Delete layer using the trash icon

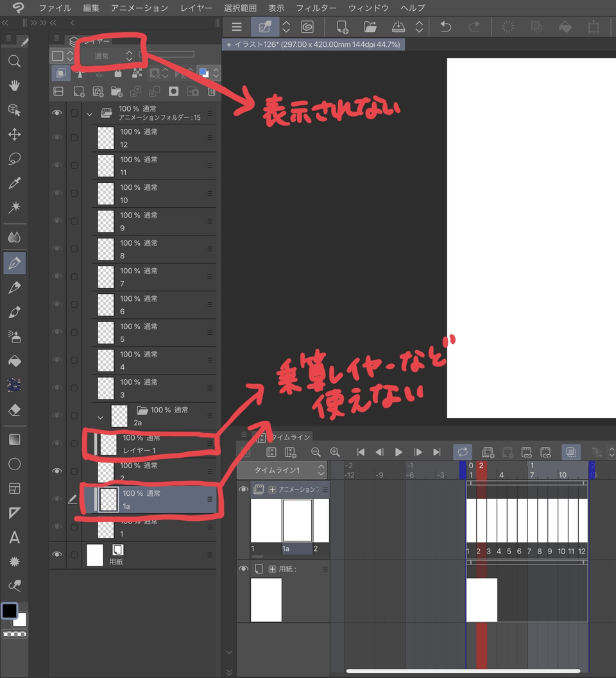212,91
